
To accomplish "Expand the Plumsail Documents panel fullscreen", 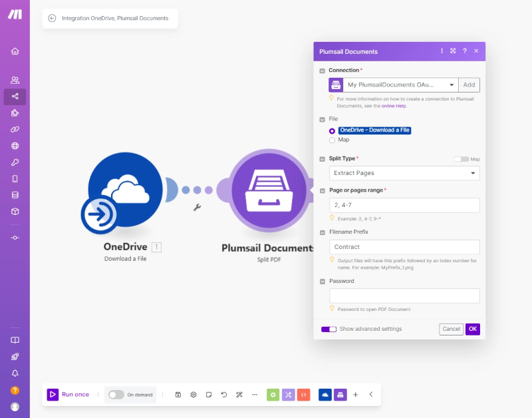I will click(453, 51).
